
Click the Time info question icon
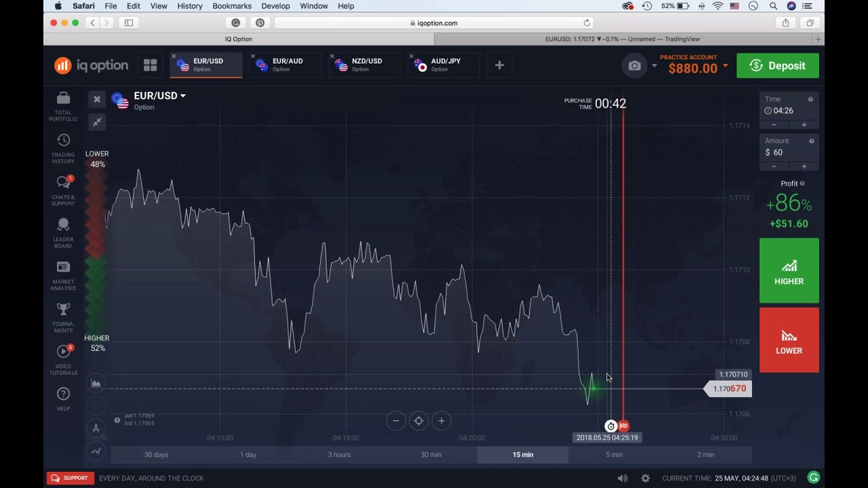(x=811, y=100)
